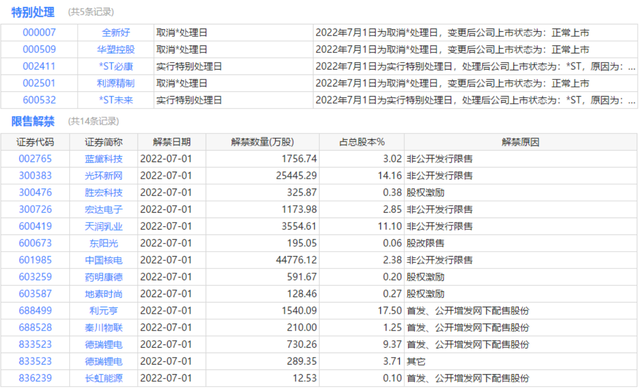Click stock name *ST未来
The image size is (640, 391).
click(x=116, y=100)
